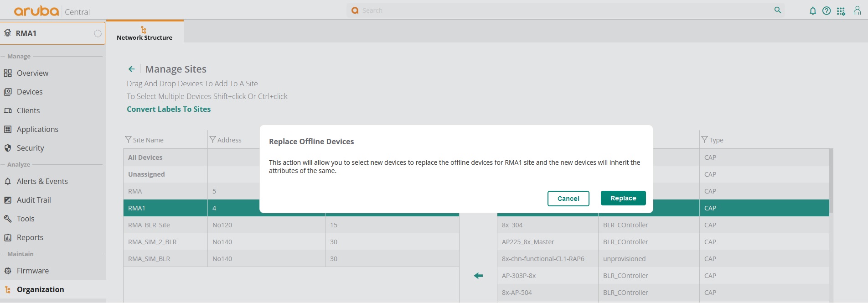Go to Firmware in the sidebar
The image size is (868, 304).
coord(32,271)
